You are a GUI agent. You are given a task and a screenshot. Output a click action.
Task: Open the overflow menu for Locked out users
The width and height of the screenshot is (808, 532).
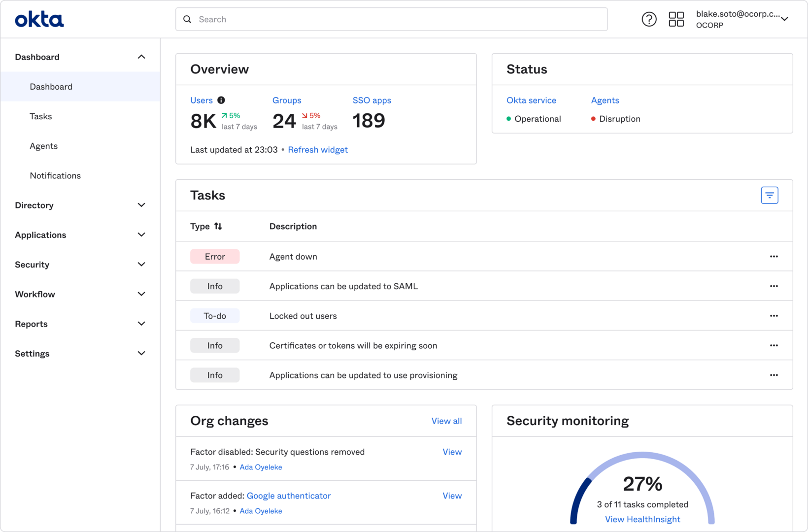(774, 316)
